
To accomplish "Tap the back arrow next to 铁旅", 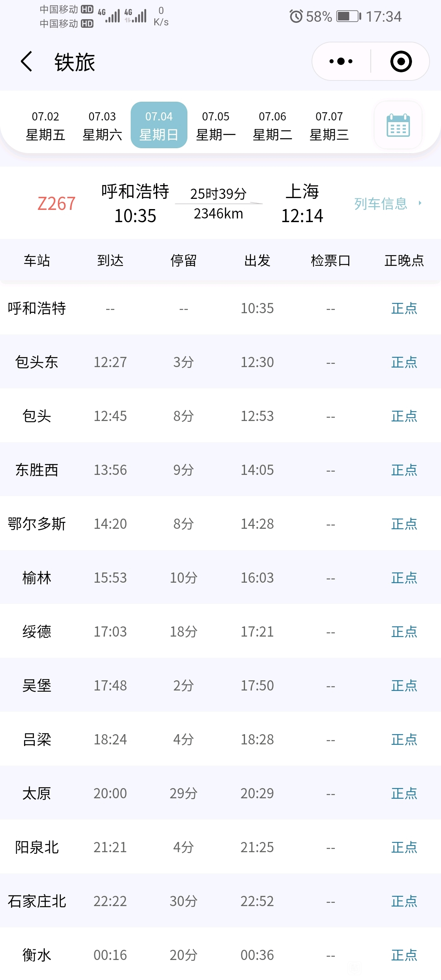I will (x=27, y=62).
